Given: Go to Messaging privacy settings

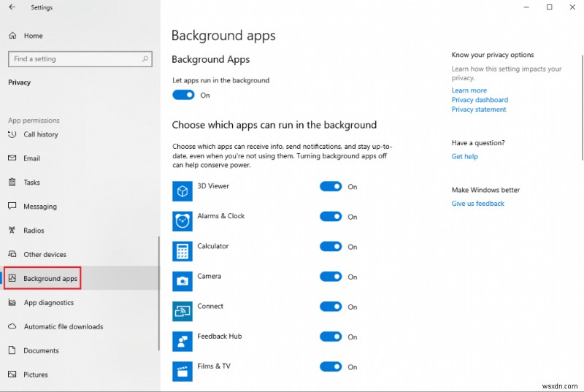Looking at the screenshot, I should tap(80, 207).
